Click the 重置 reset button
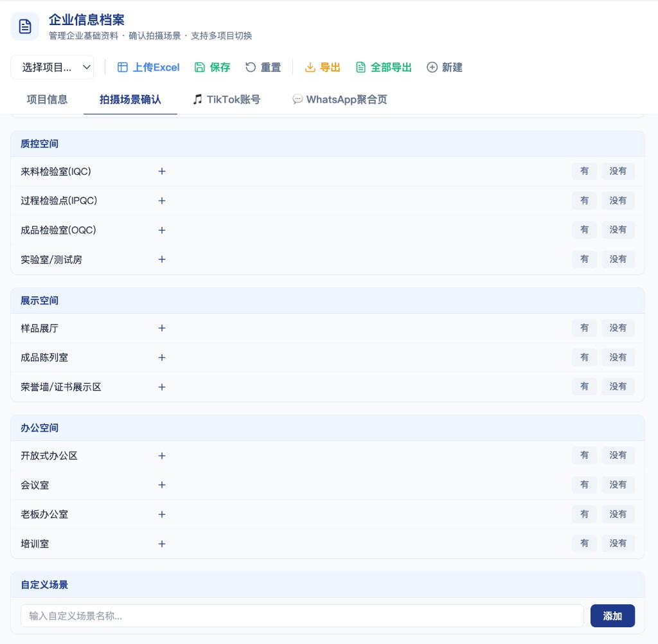Image resolution: width=658 pixels, height=644 pixels. (263, 67)
